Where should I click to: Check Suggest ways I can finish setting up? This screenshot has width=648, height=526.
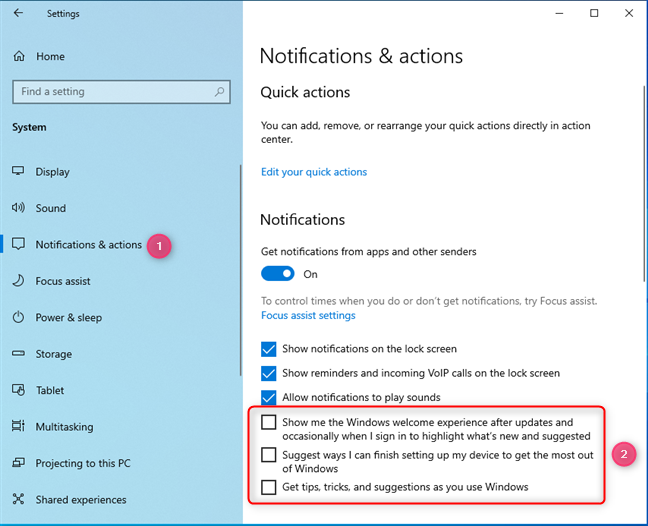(x=269, y=455)
